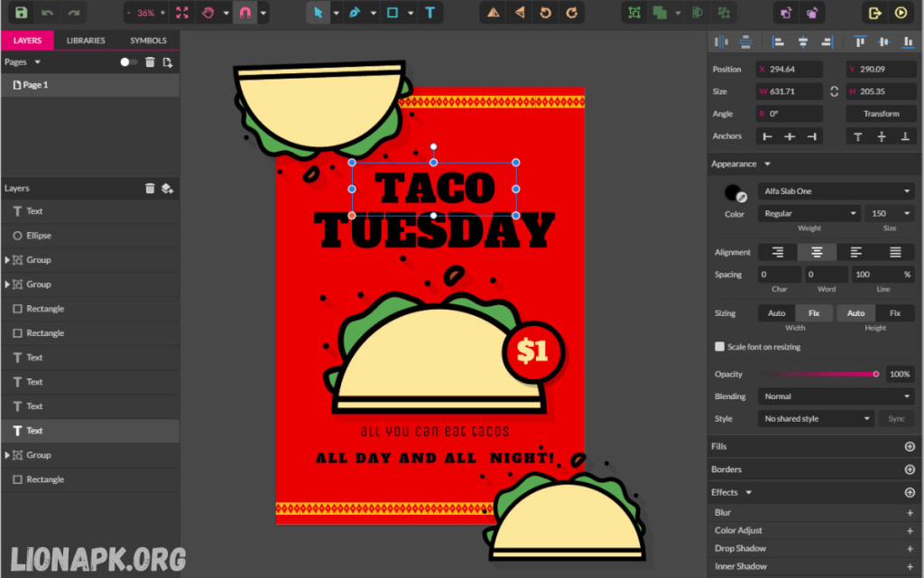Delete the current page
The width and height of the screenshot is (924, 578).
click(151, 62)
